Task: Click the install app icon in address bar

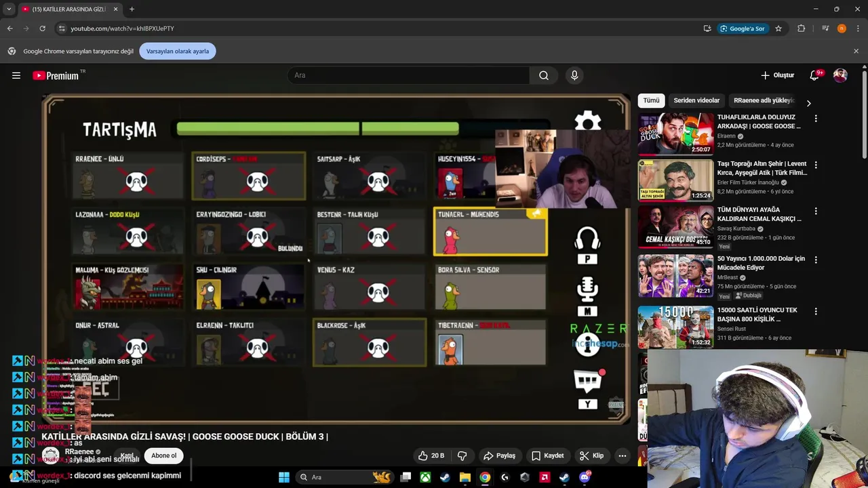Action: coord(707,28)
